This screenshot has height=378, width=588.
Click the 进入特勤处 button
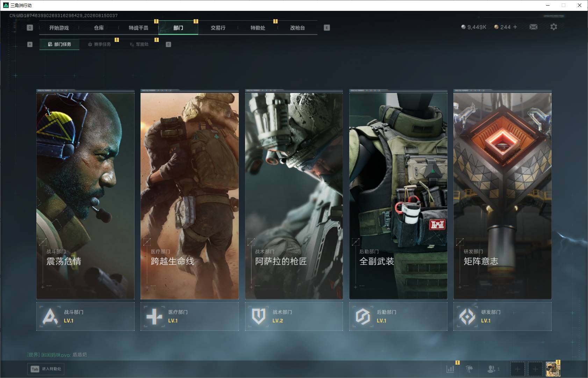46,369
